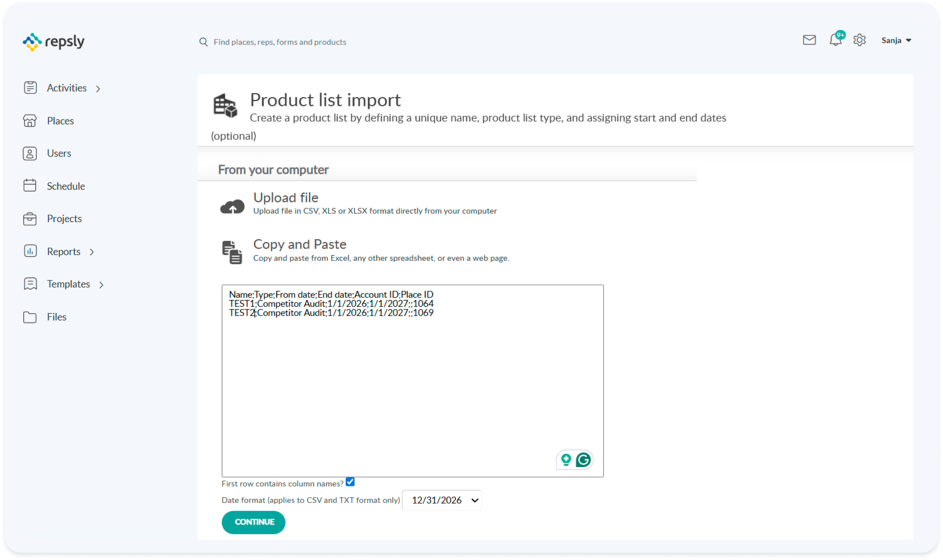Viewport: 943px width, 560px height.
Task: Open the date format dropdown
Action: pos(442,500)
